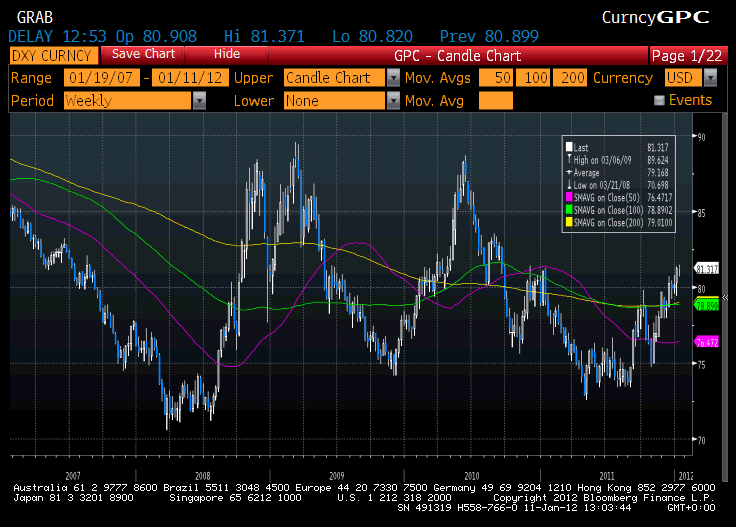Toggle the Events checkbox

point(659,100)
